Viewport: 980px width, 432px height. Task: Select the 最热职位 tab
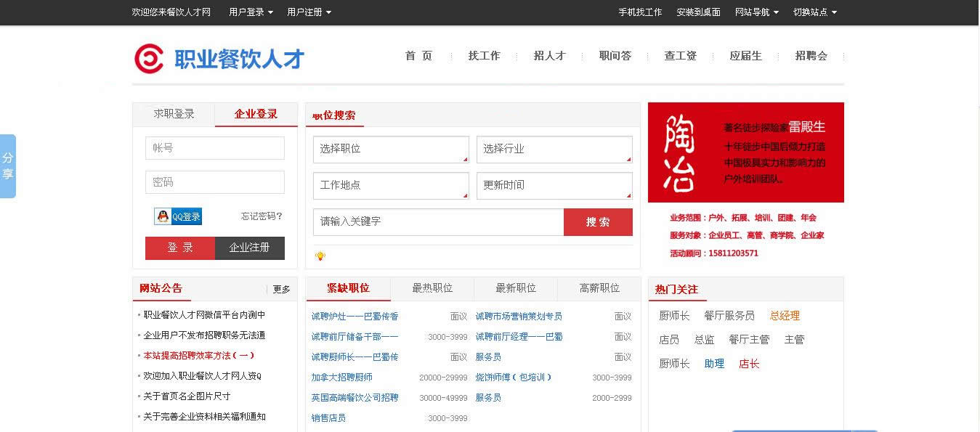pos(432,288)
